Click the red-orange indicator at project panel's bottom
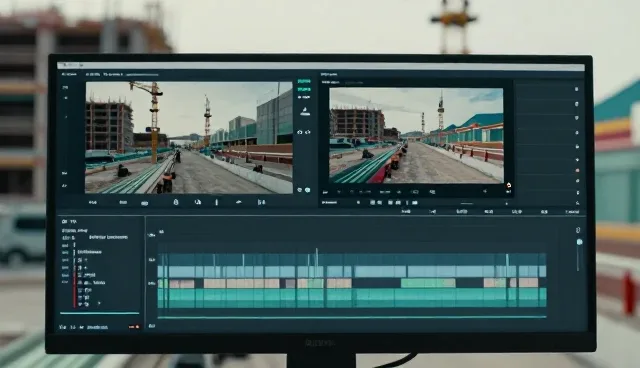640x368 pixels. 134,327
